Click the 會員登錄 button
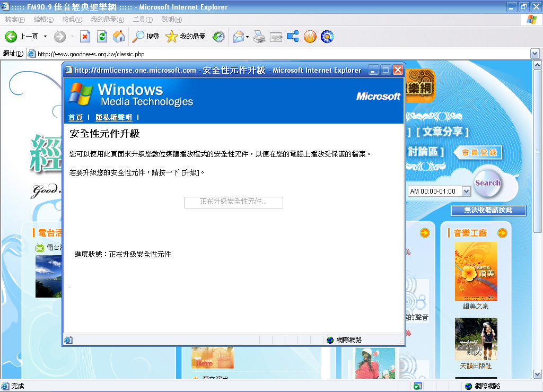This screenshot has height=392, width=543. point(479,152)
